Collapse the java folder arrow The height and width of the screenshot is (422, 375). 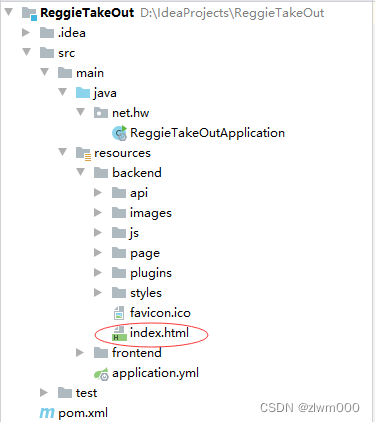63,92
